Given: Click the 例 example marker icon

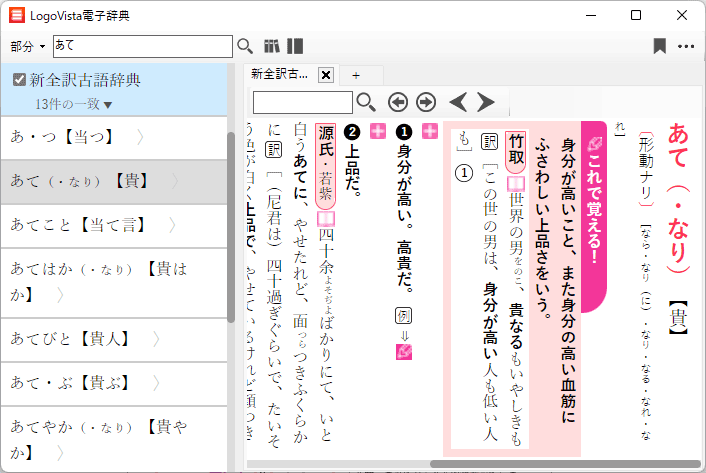Looking at the screenshot, I should [403, 316].
